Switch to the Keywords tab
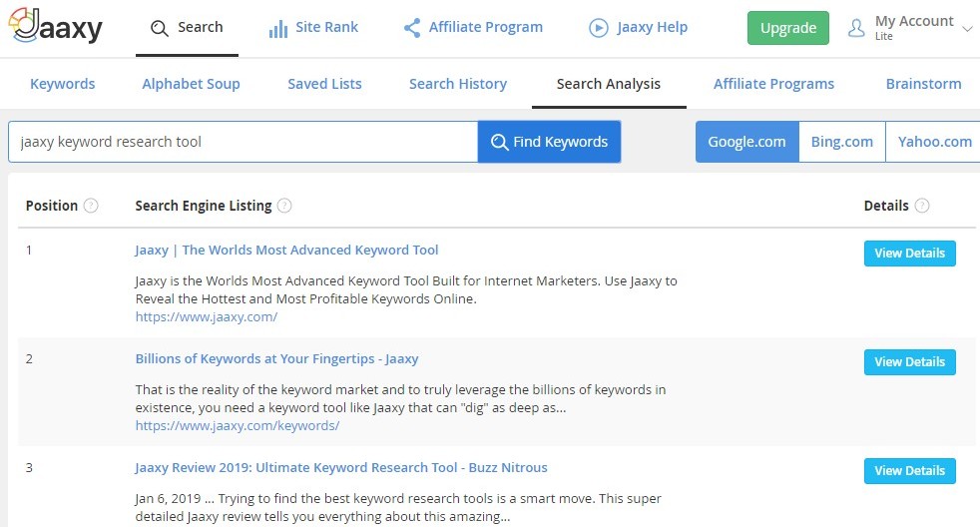980x527 pixels. (x=63, y=84)
